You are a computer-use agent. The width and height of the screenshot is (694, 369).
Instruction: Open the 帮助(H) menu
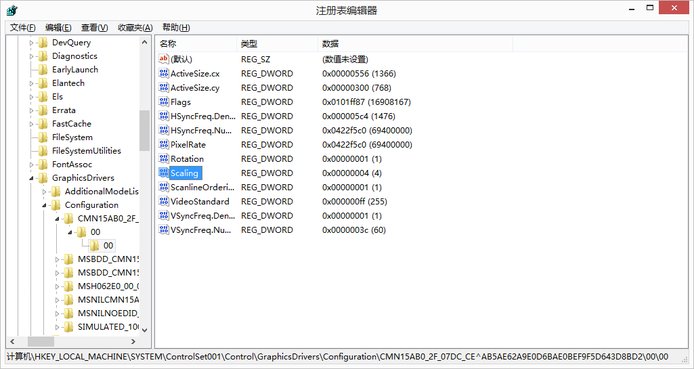click(176, 27)
